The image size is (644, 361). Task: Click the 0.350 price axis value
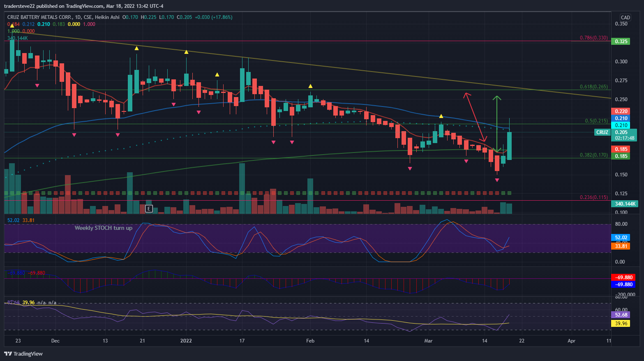[x=621, y=24]
